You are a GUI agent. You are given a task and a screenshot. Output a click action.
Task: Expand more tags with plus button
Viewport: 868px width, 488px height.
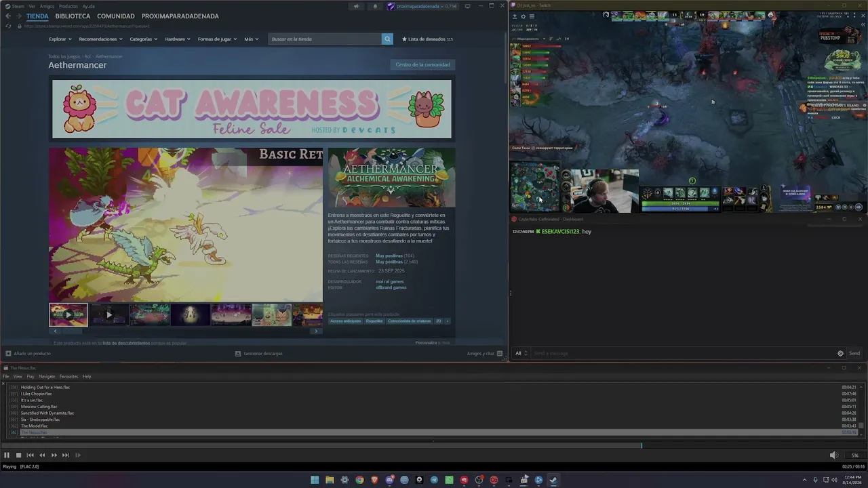pyautogui.click(x=447, y=321)
